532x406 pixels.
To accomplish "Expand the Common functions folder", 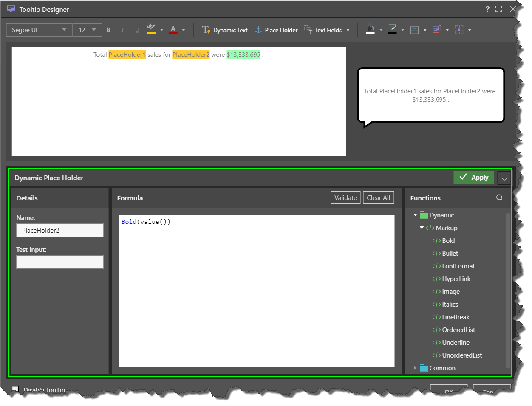I will click(415, 368).
